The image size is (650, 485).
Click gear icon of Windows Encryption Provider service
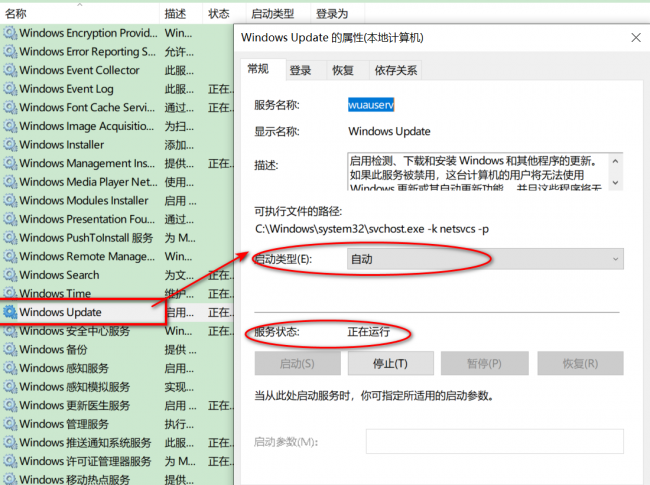click(10, 33)
